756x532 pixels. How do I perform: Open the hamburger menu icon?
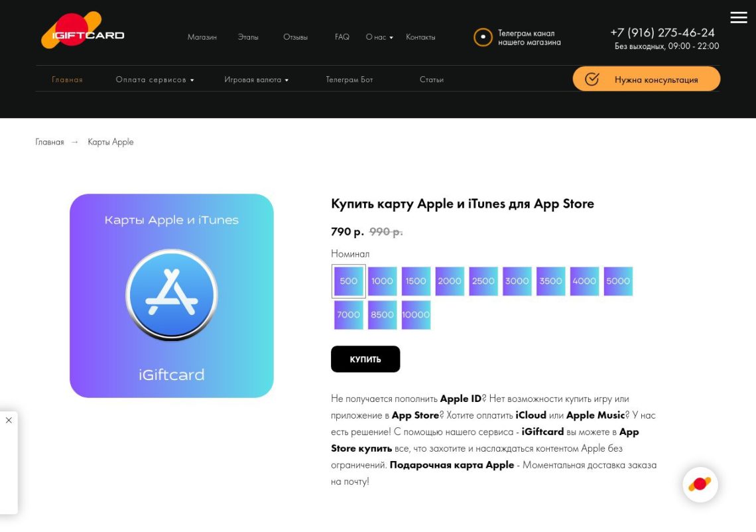[738, 18]
